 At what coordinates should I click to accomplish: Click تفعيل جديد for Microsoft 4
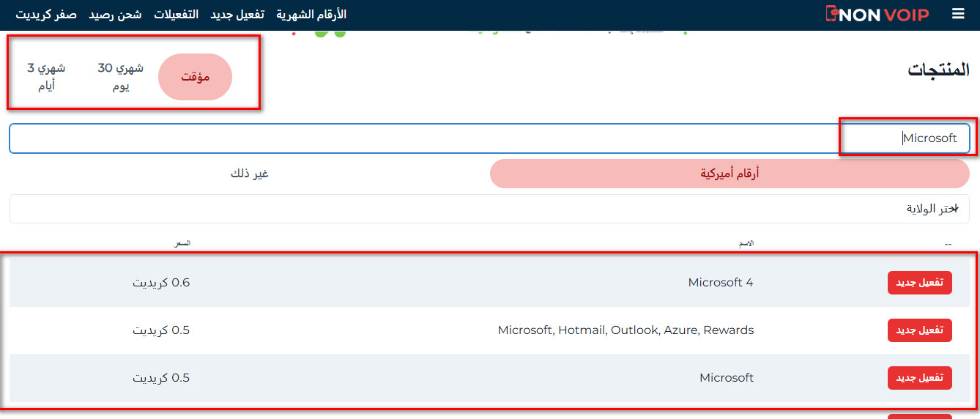click(920, 283)
